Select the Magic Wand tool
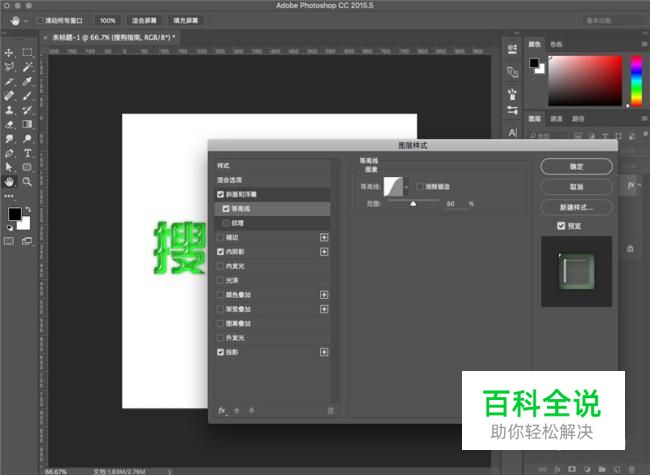Image resolution: width=650 pixels, height=475 pixels. tap(27, 67)
